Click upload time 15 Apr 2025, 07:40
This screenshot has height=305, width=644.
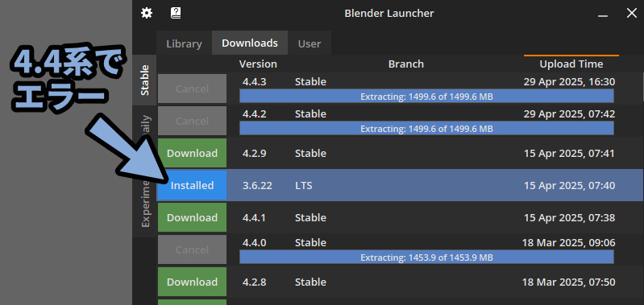pyautogui.click(x=569, y=186)
